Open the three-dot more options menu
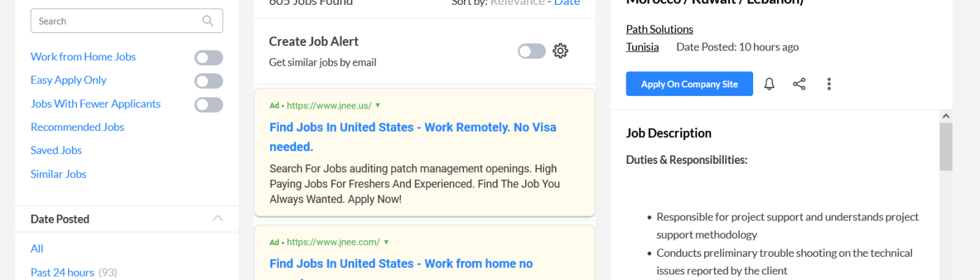Screen dimensions: 980x280 [x=829, y=84]
